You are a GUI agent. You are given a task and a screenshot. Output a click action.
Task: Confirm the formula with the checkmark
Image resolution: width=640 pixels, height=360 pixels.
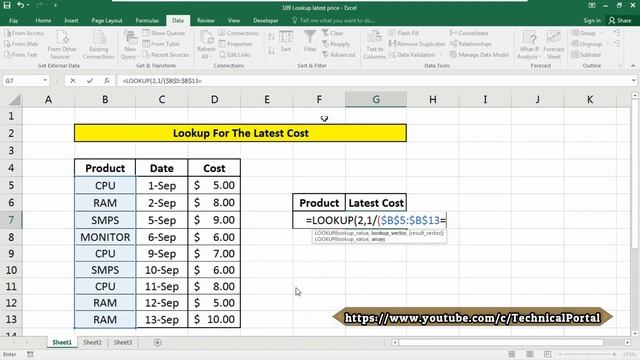[90, 81]
